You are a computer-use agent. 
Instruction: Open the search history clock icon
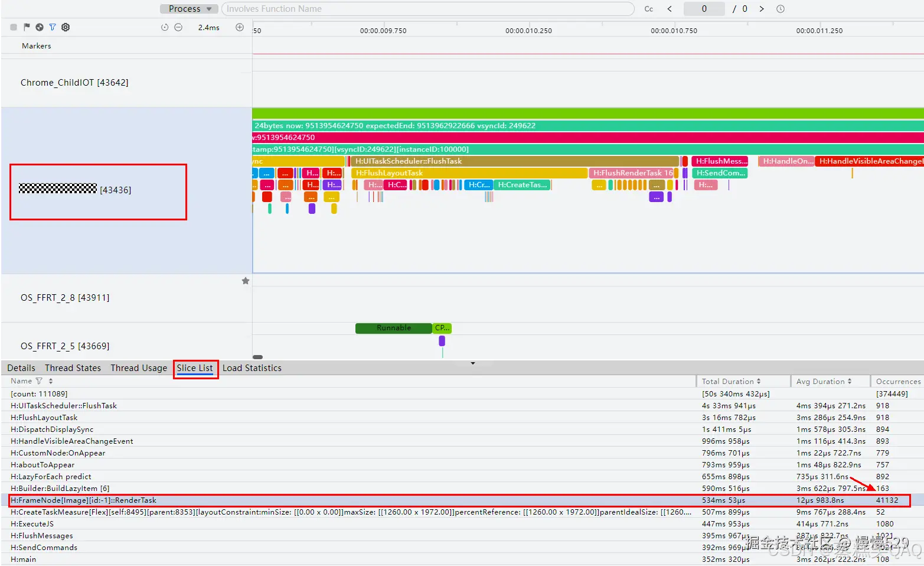tap(780, 9)
